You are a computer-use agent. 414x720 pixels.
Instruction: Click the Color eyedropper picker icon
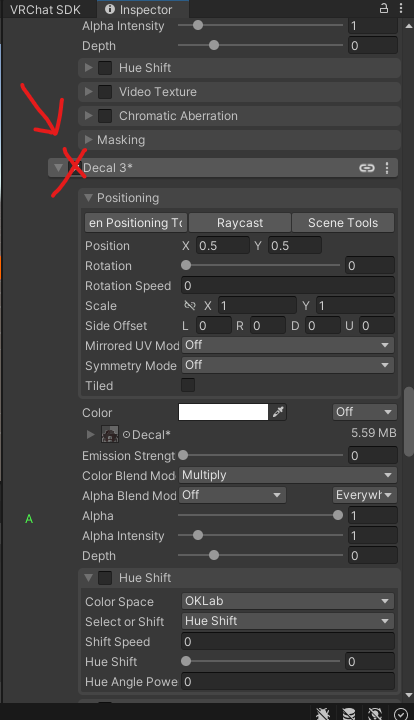[278, 412]
